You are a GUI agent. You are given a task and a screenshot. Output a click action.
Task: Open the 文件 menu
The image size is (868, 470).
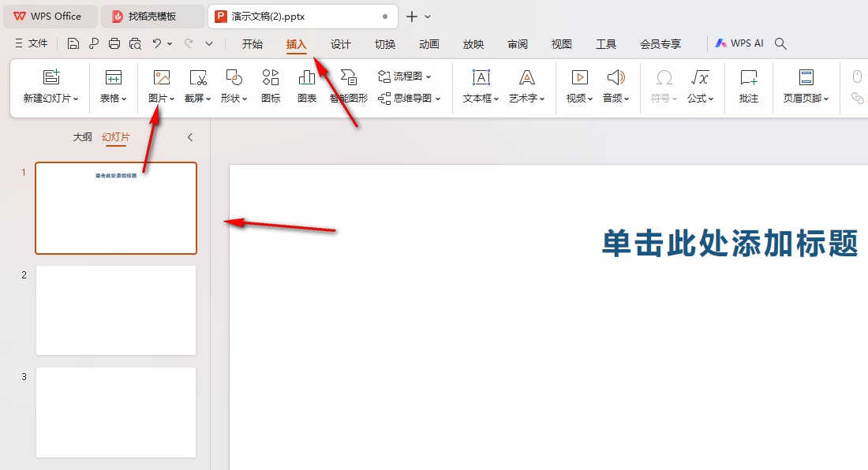32,43
